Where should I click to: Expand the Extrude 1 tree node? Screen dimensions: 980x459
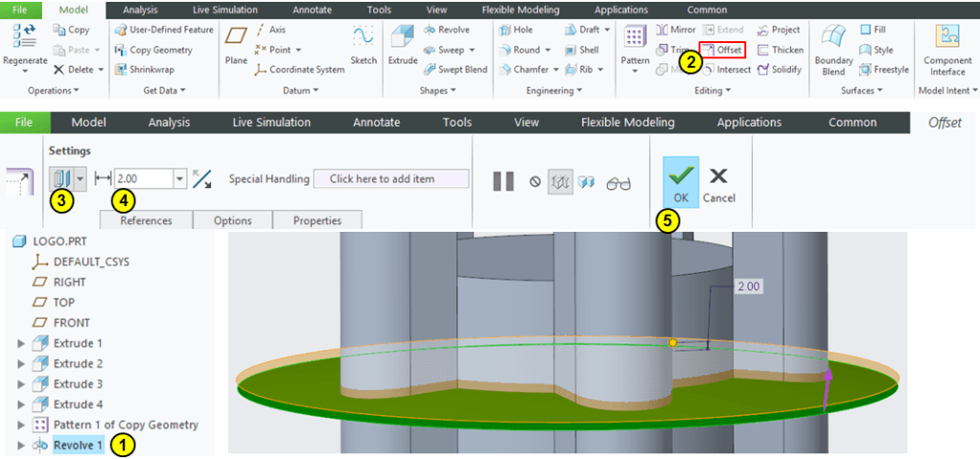22,343
